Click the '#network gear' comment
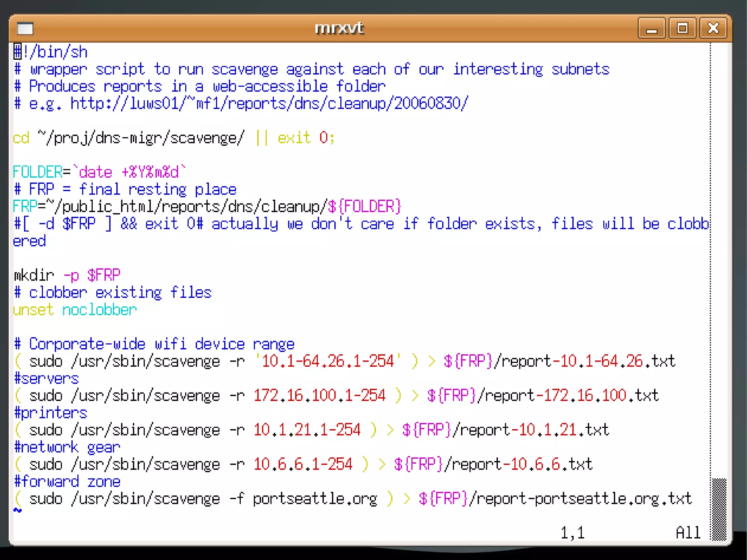Viewport: 747px width, 560px height. click(67, 447)
